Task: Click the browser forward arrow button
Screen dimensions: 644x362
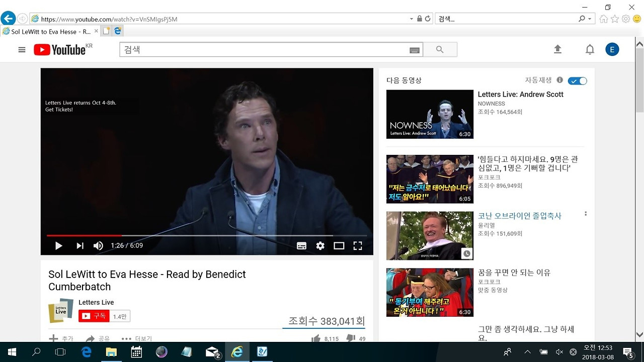Action: (x=23, y=19)
